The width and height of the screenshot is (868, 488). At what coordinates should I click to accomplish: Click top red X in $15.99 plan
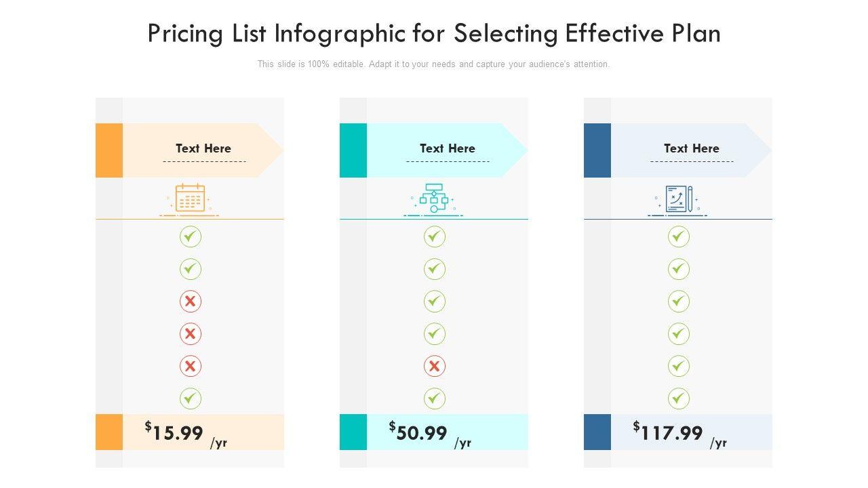point(191,301)
